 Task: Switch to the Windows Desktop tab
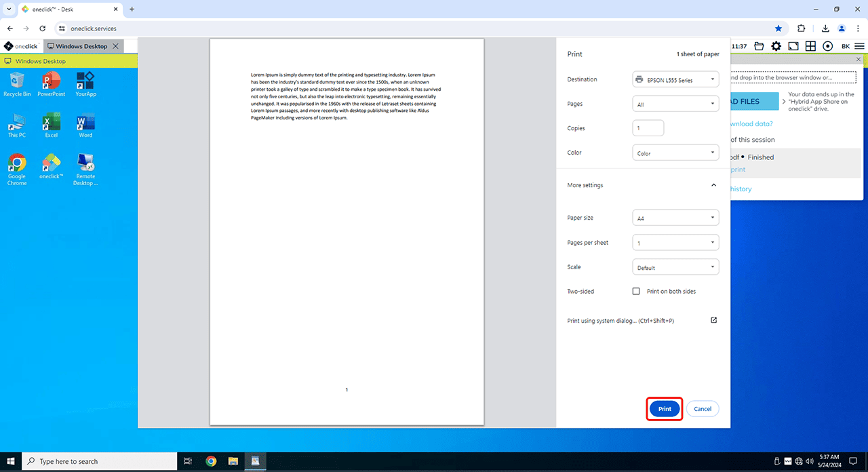pyautogui.click(x=81, y=46)
